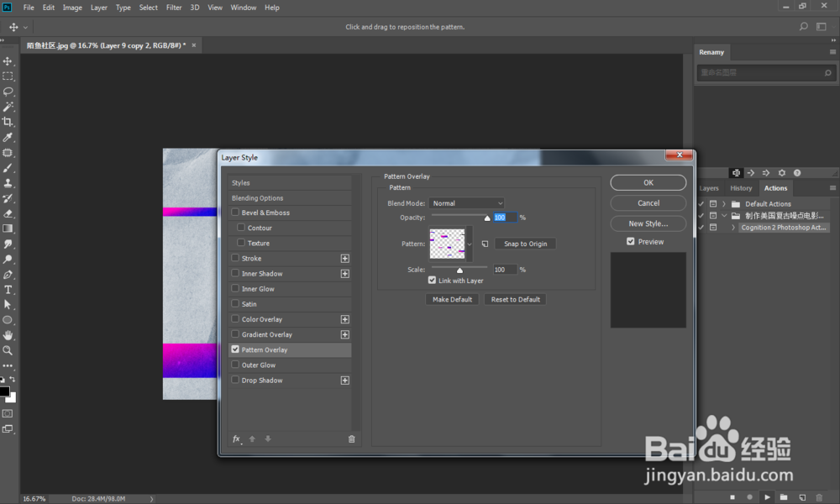Viewport: 840px width, 504px height.
Task: Select the Dodge tool
Action: pyautogui.click(x=8, y=260)
